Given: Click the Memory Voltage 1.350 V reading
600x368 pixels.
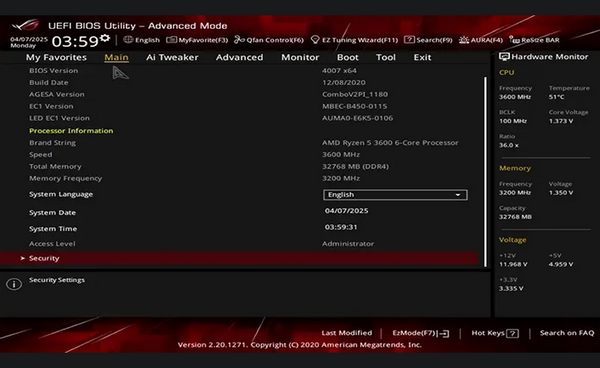Looking at the screenshot, I should click(x=561, y=193).
